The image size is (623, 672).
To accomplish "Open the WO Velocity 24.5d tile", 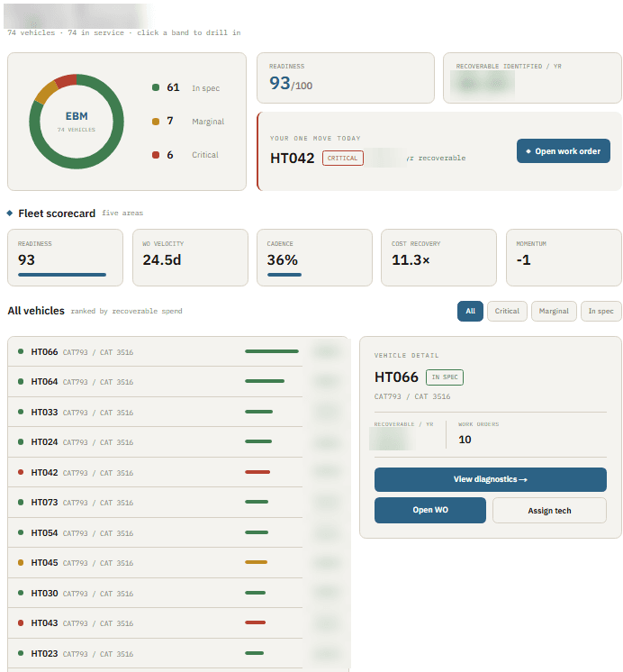I will click(x=190, y=258).
